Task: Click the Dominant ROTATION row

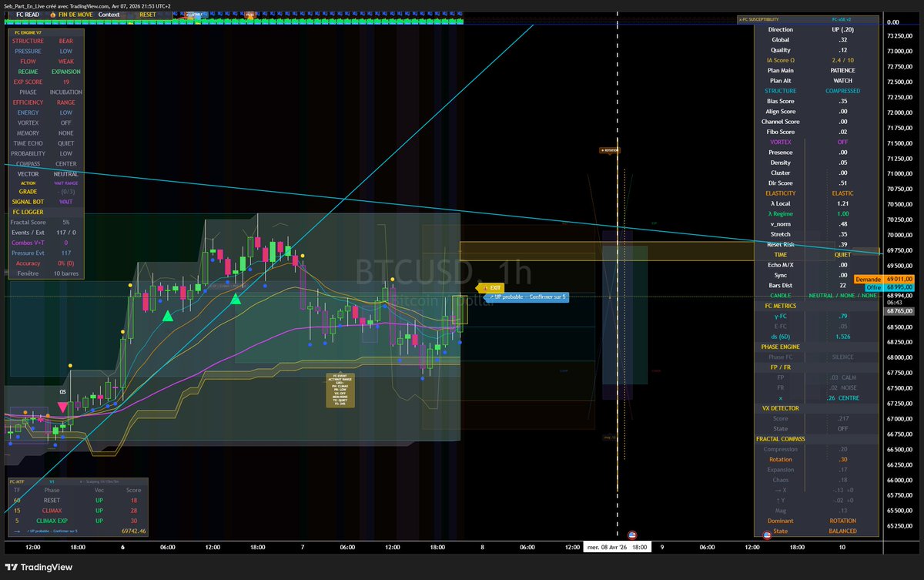Action: point(816,521)
